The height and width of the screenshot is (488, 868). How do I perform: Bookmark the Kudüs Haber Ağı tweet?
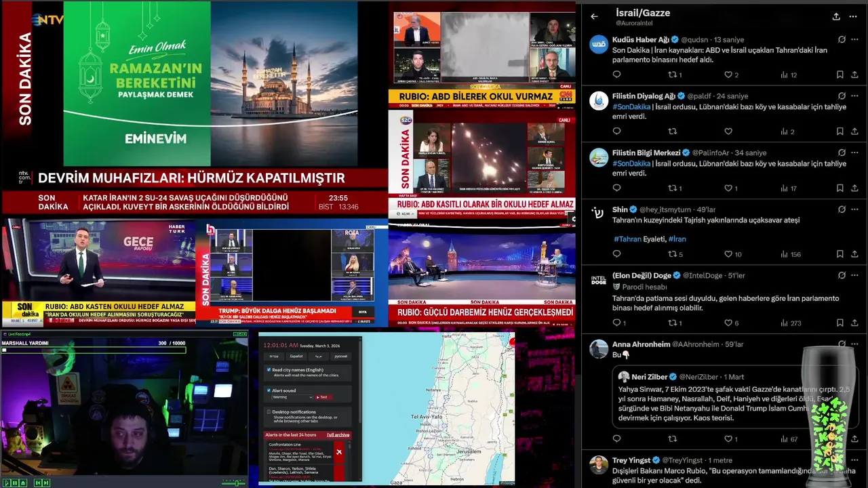coord(840,75)
